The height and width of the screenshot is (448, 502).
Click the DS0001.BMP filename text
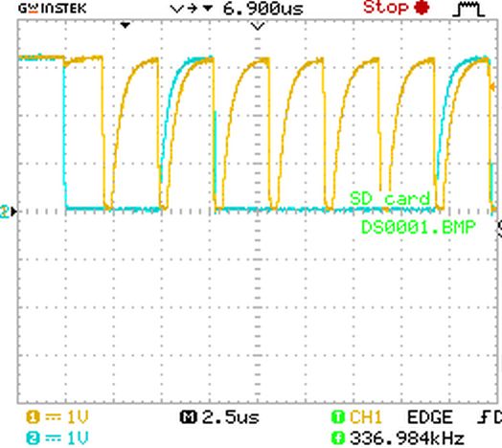pyautogui.click(x=418, y=228)
